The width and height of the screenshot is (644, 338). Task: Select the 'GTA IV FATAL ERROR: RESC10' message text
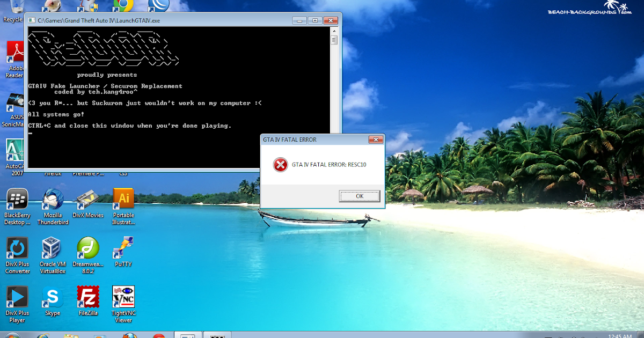329,165
